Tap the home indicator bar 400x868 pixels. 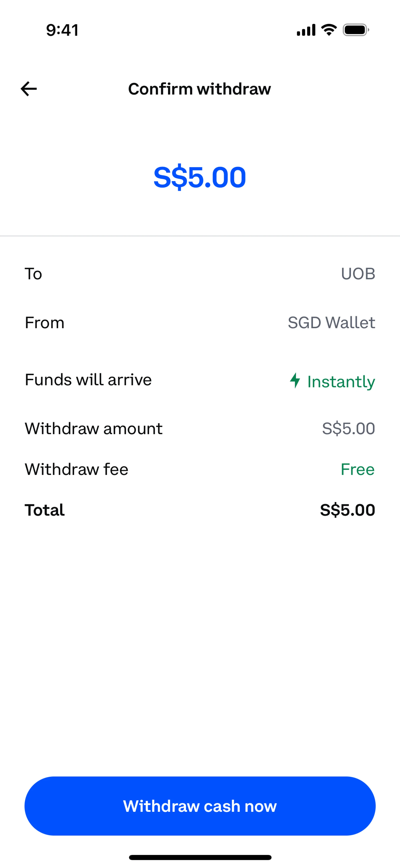tap(200, 857)
